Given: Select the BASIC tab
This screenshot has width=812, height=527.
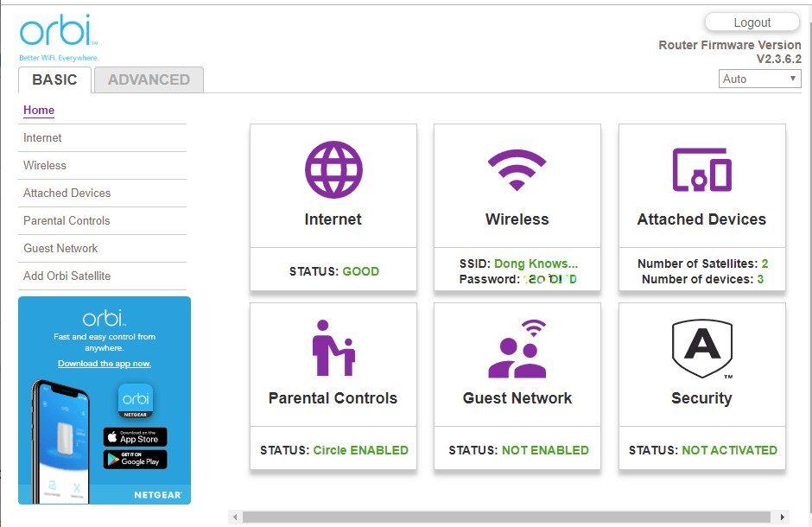Looking at the screenshot, I should tap(55, 79).
